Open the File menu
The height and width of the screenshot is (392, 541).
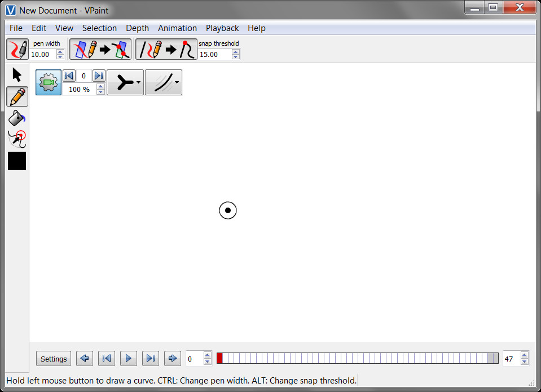pos(16,28)
